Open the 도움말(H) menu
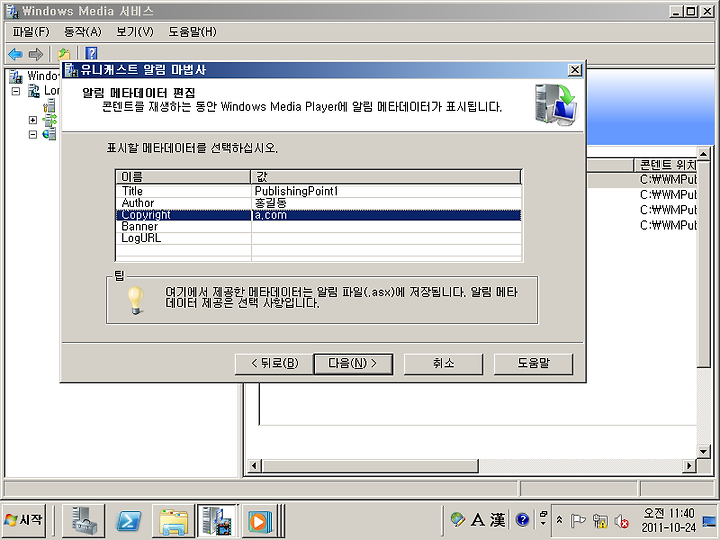Viewport: 720px width, 540px height. 192,32
